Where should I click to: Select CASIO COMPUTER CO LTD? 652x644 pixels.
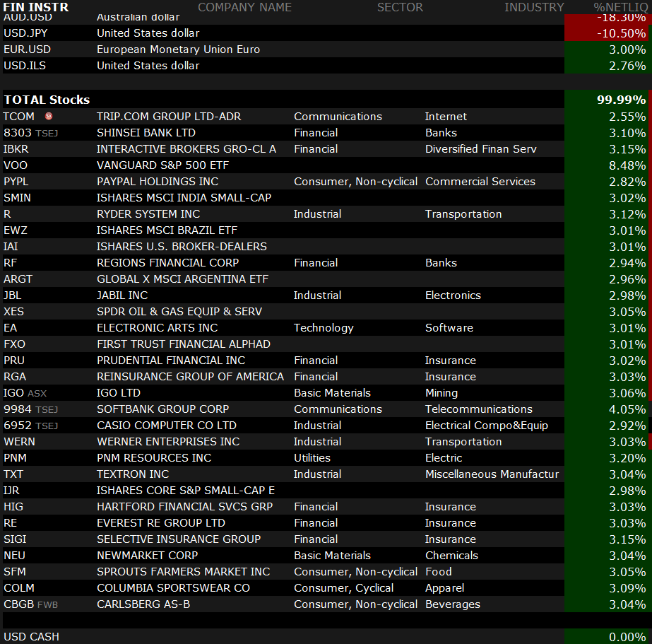pos(166,425)
